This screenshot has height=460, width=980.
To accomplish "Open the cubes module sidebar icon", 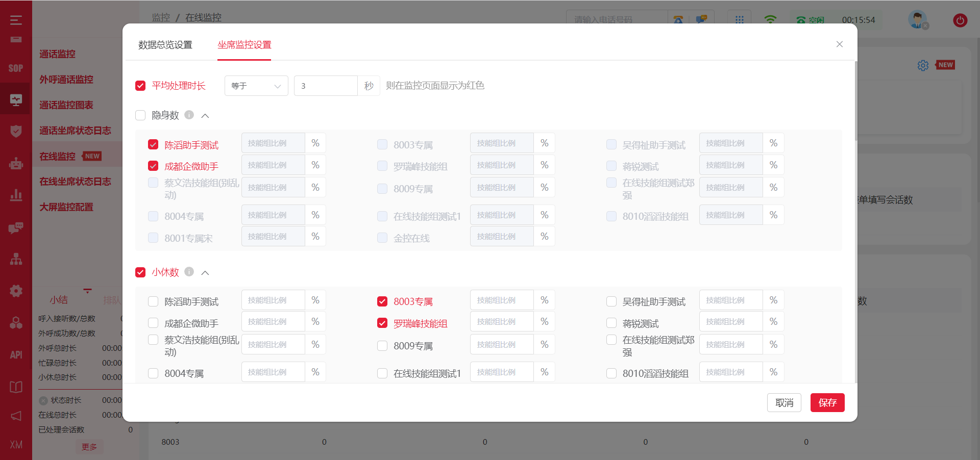I will 16,323.
